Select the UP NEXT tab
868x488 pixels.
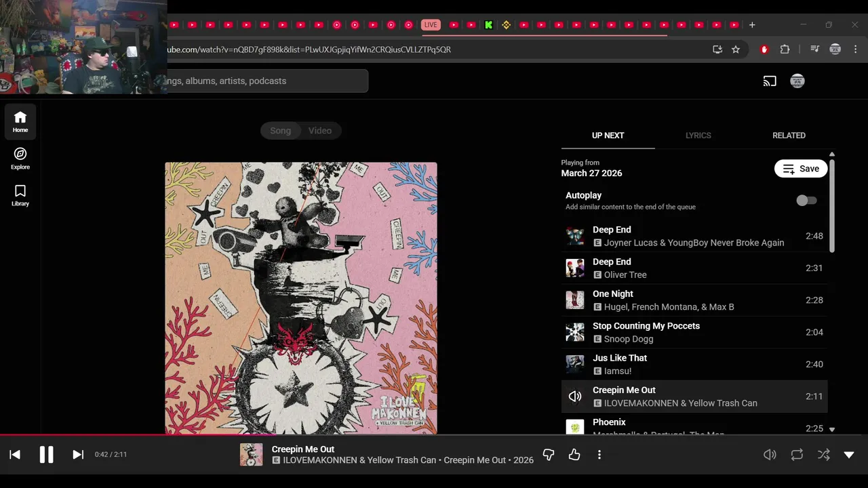(x=608, y=136)
